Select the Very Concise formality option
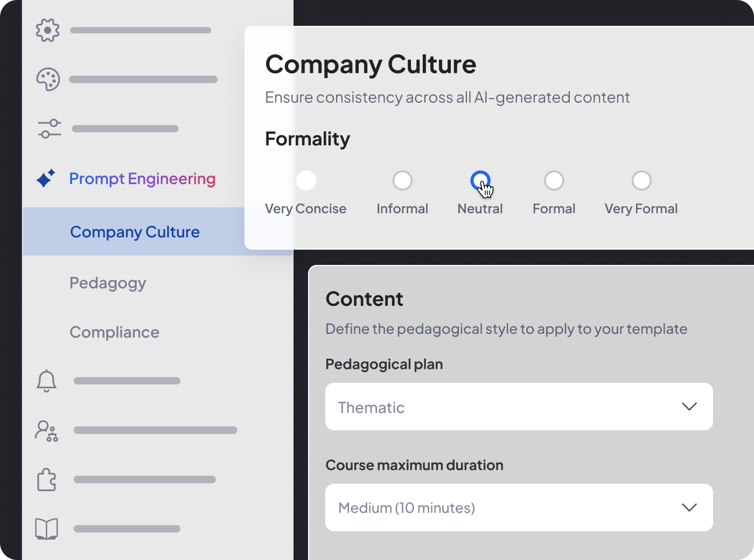This screenshot has height=560, width=754. click(x=306, y=180)
